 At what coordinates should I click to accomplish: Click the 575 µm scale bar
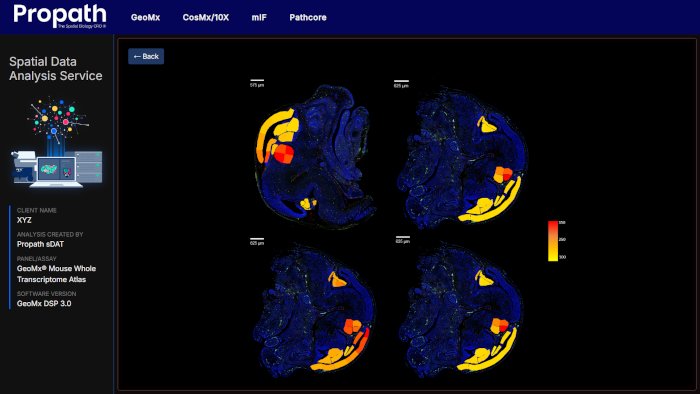(257, 83)
